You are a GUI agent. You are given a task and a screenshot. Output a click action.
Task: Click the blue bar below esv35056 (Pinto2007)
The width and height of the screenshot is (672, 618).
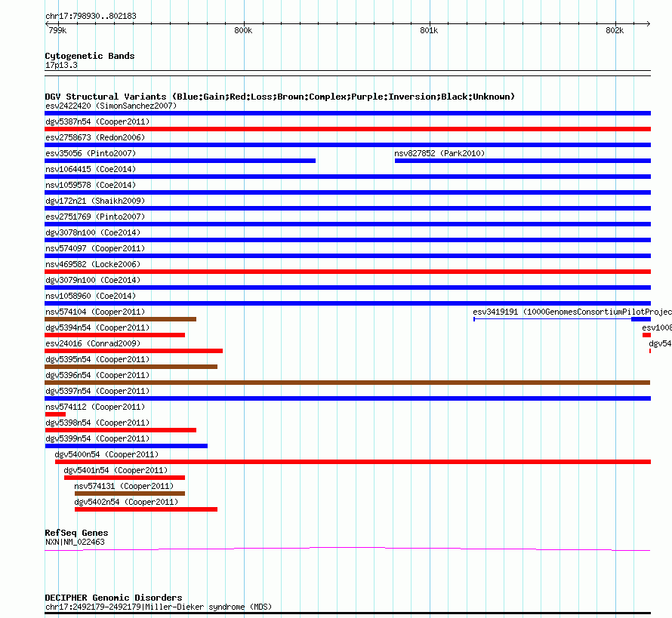180,161
